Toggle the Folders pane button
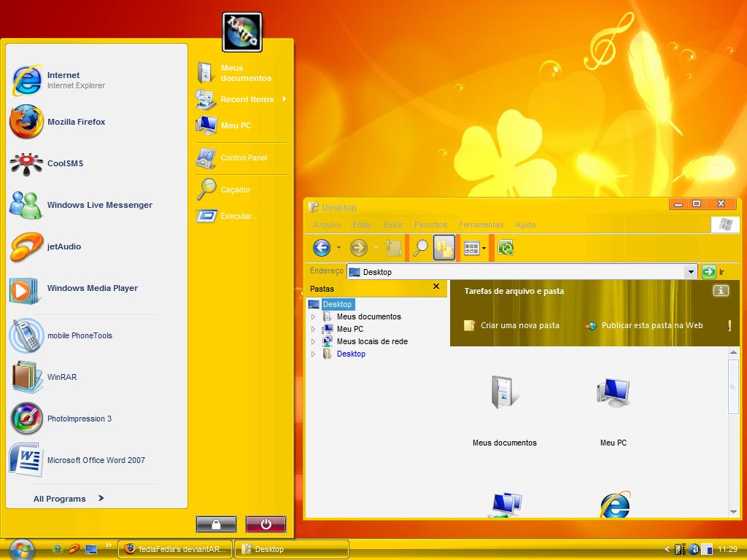Image resolution: width=747 pixels, height=560 pixels. [444, 248]
